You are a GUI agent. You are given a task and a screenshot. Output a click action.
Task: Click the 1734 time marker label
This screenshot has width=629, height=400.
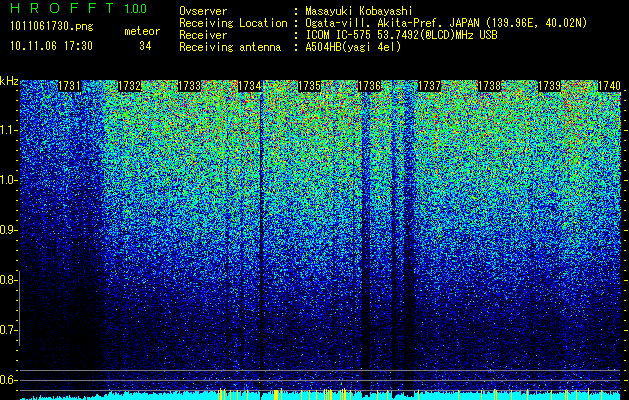coord(250,86)
